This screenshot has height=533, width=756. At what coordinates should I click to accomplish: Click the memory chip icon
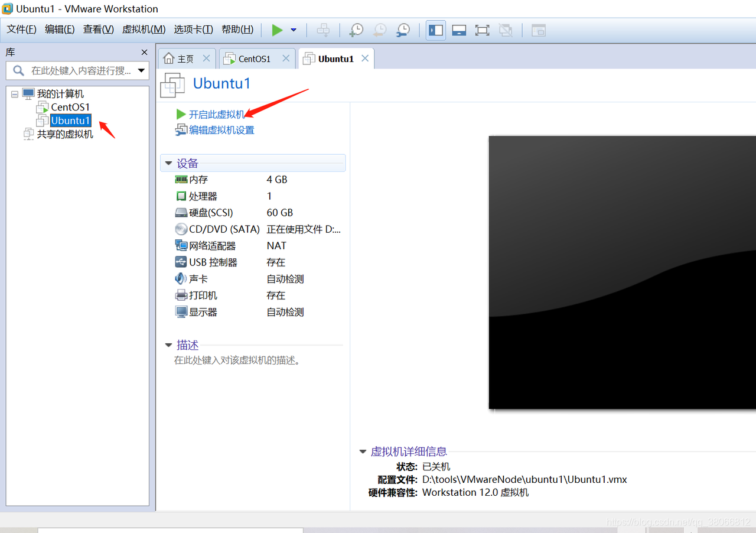tap(181, 179)
